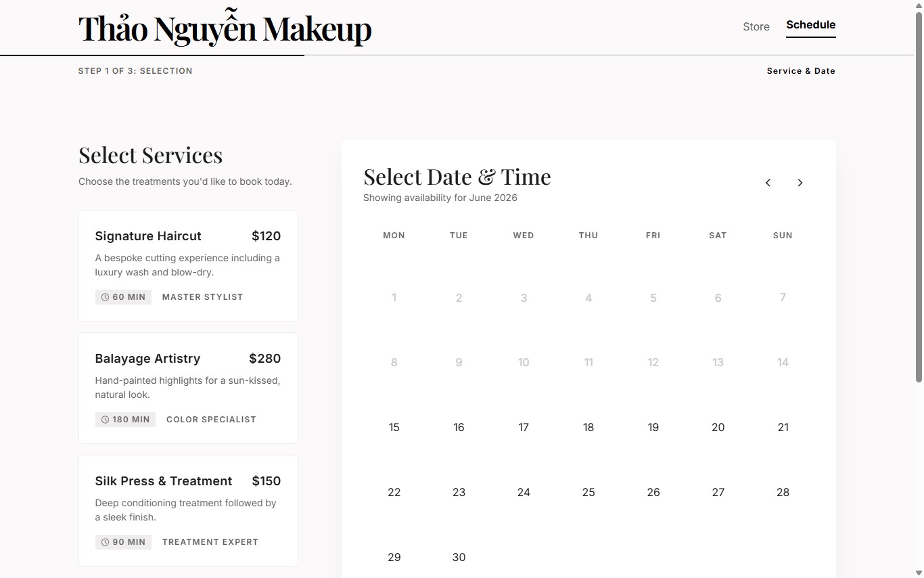The height and width of the screenshot is (578, 924).
Task: Pick June 16 on the calendar
Action: [459, 427]
